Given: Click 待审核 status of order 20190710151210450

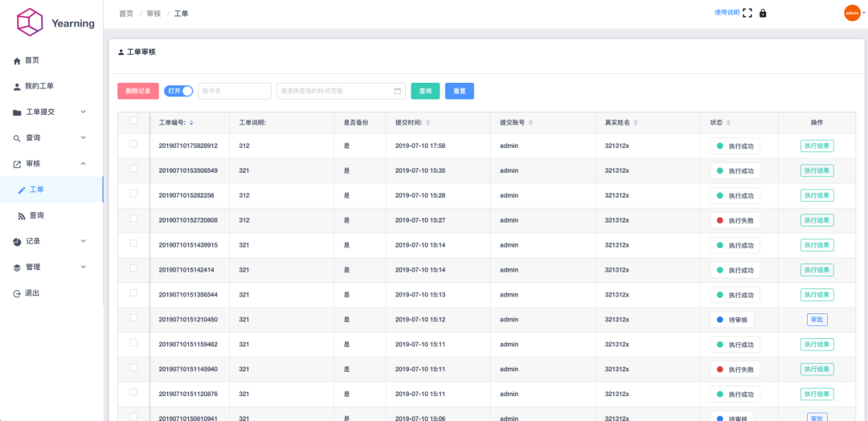Looking at the screenshot, I should tap(732, 320).
